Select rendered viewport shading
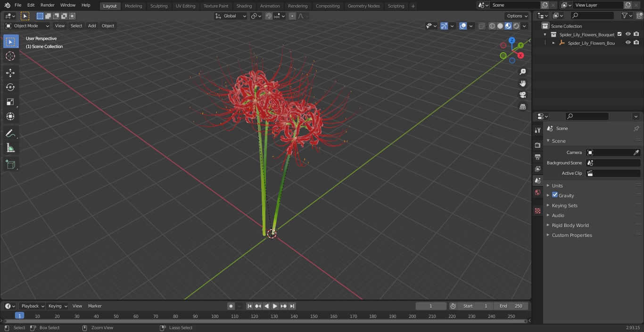This screenshot has height=332, width=644. click(x=516, y=26)
